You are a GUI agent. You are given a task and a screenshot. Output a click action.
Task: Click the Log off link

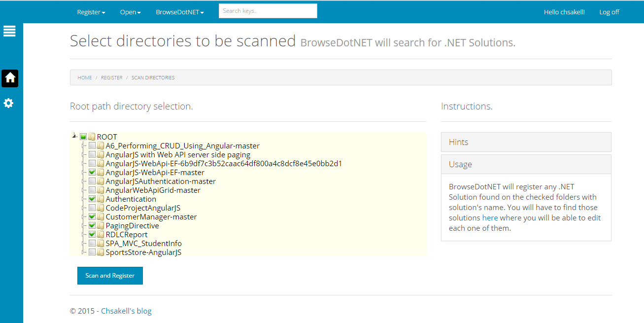(x=609, y=12)
